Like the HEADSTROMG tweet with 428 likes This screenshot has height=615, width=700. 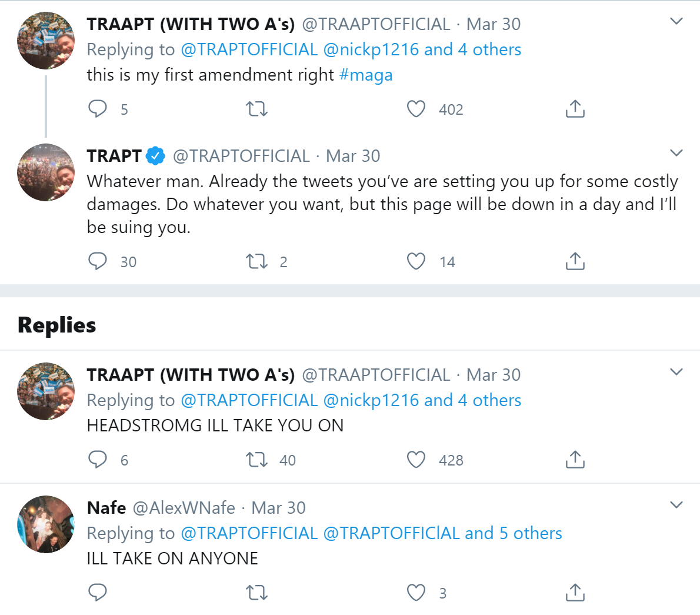click(416, 460)
